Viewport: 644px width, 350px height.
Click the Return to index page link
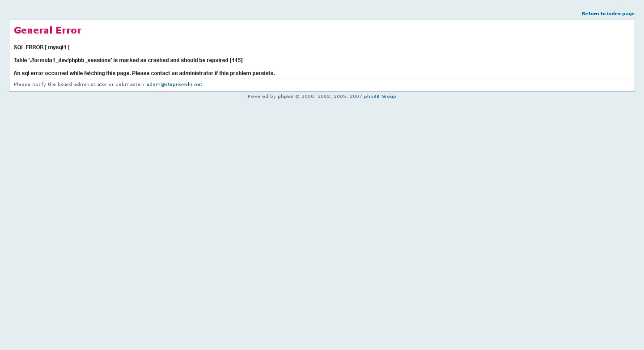(x=608, y=14)
